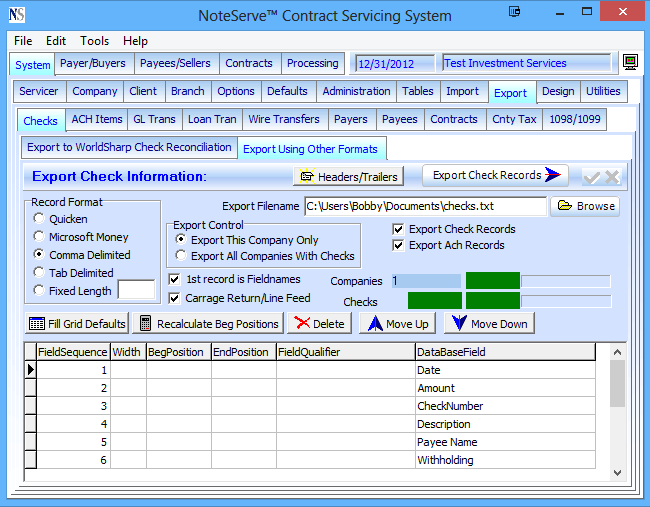
Task: Switch to Processing tab
Action: pyautogui.click(x=313, y=63)
